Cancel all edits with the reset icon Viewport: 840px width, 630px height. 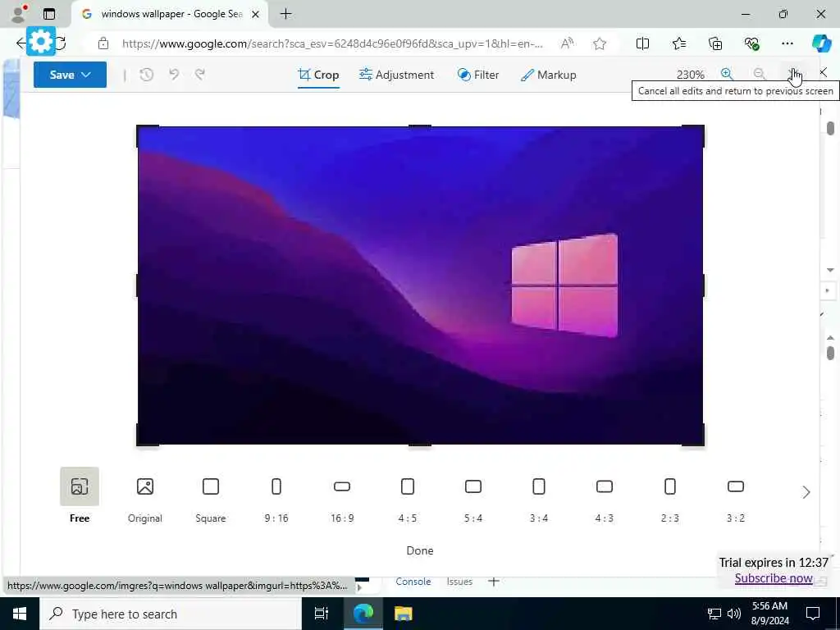click(793, 74)
